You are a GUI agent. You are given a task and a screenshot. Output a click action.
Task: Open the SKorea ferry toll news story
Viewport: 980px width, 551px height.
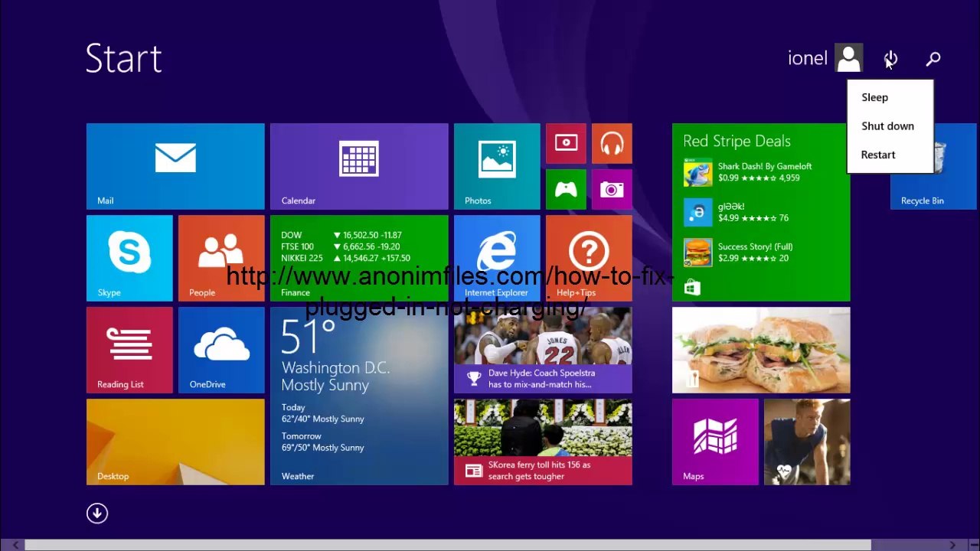click(543, 442)
